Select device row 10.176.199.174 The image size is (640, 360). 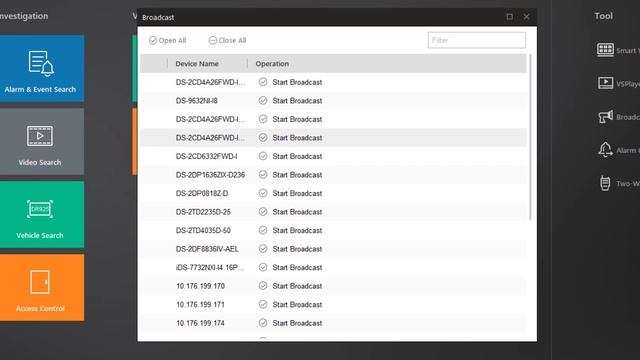click(333, 323)
